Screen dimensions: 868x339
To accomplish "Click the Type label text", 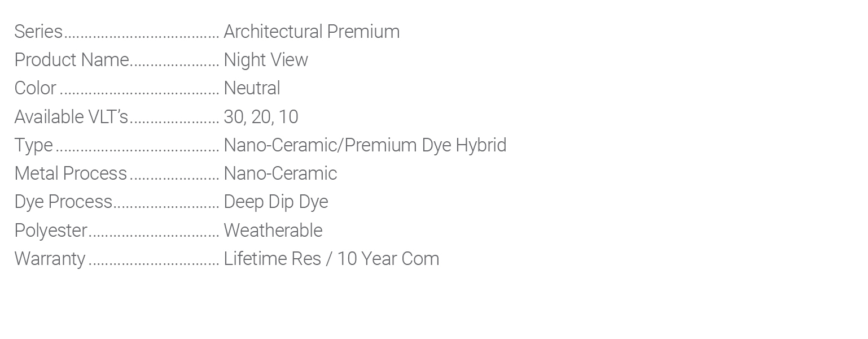I will pyautogui.click(x=33, y=146).
